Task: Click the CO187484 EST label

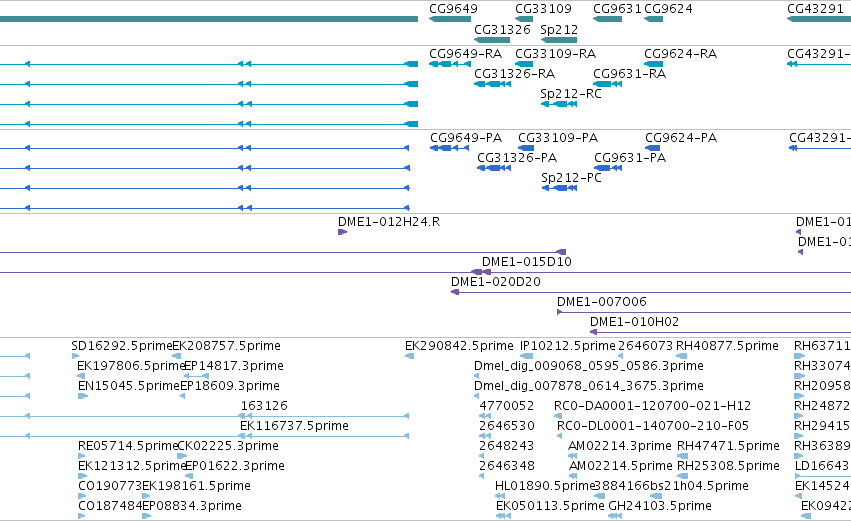Action: pyautogui.click(x=110, y=506)
